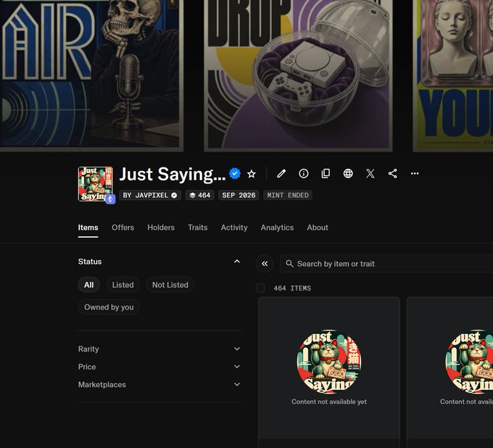The width and height of the screenshot is (493, 448).
Task: Select all items checkbox beside 464 ITEMS
Action: pyautogui.click(x=260, y=288)
